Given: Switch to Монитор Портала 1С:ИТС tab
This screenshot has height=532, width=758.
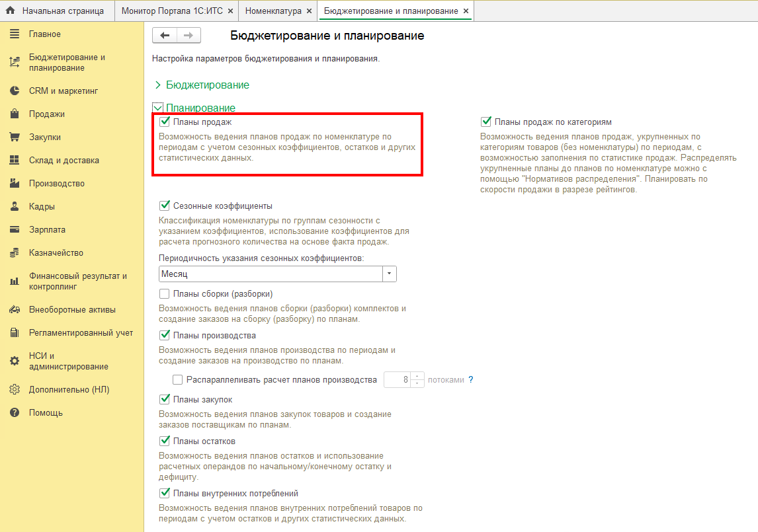Looking at the screenshot, I should [x=172, y=11].
